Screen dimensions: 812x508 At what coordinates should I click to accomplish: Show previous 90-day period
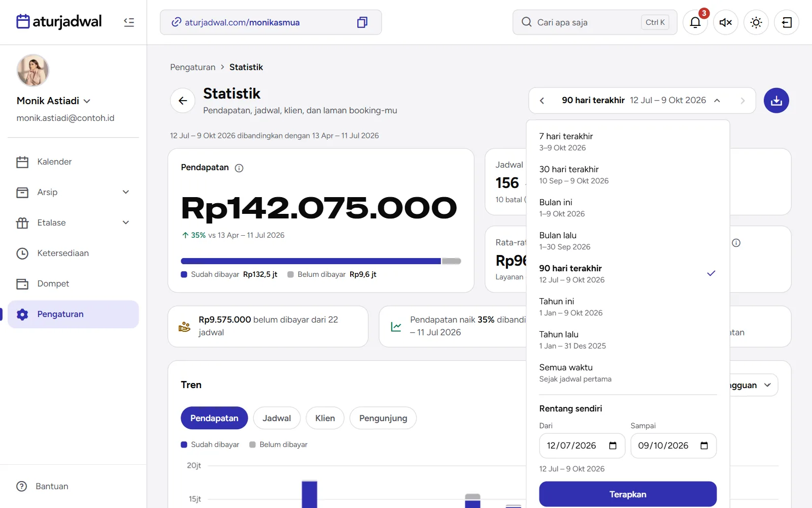click(x=542, y=101)
